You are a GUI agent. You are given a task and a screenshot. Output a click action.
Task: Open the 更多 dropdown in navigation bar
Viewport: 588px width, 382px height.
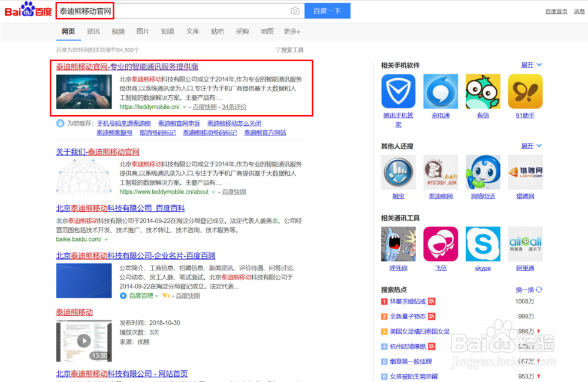292,31
